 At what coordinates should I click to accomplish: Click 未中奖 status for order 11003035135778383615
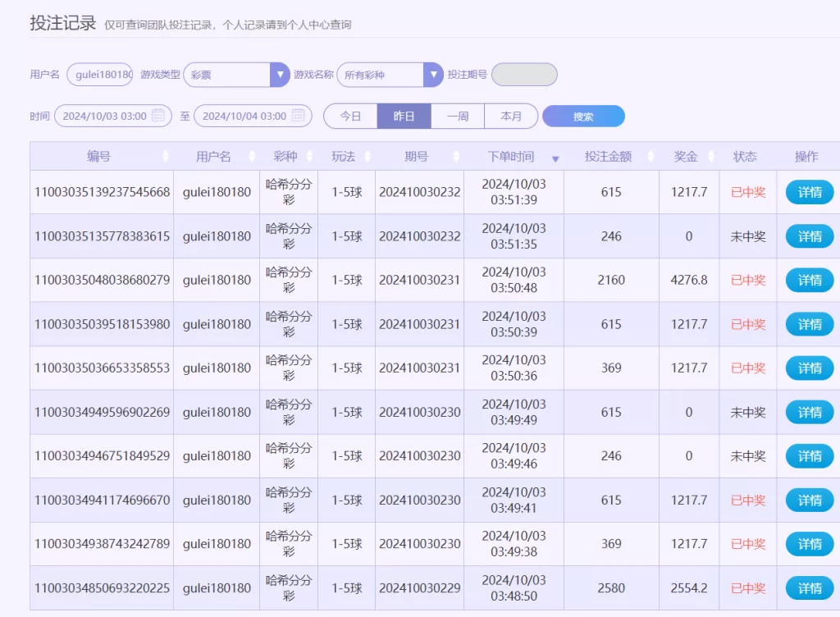[x=748, y=236]
